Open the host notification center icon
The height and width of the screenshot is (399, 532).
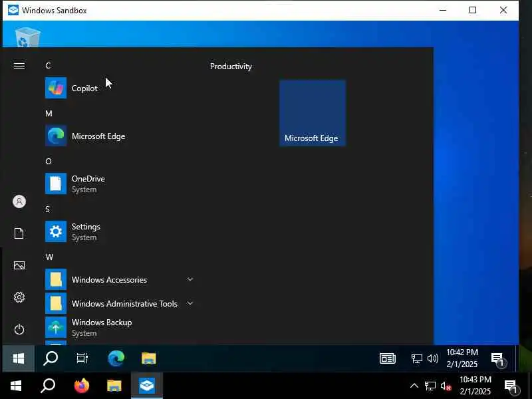511,386
